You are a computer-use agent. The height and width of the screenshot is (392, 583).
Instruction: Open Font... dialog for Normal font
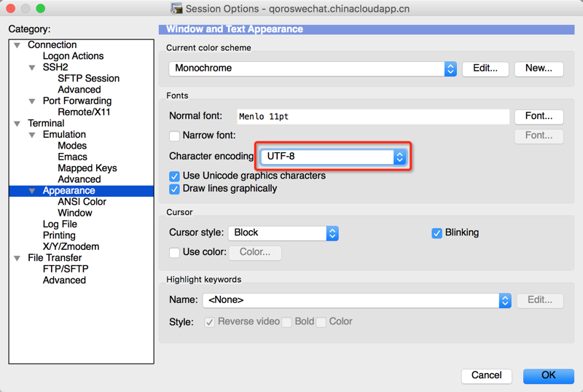[539, 117]
